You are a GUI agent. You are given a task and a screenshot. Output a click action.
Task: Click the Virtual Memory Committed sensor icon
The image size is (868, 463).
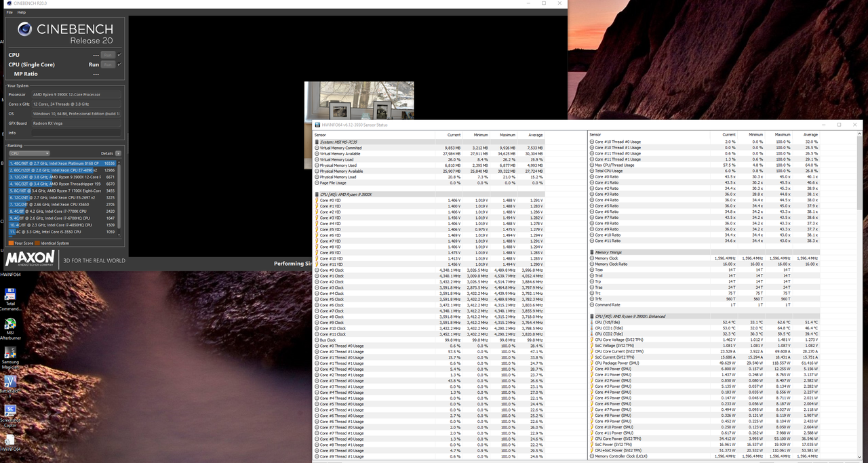317,148
